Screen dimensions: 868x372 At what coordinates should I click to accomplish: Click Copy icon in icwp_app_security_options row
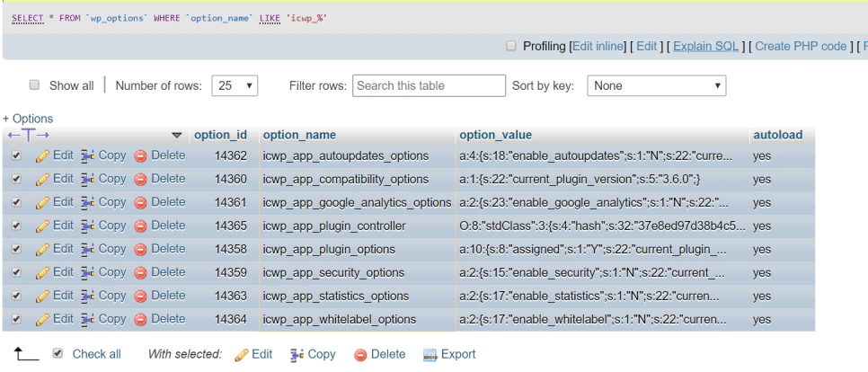pos(88,273)
